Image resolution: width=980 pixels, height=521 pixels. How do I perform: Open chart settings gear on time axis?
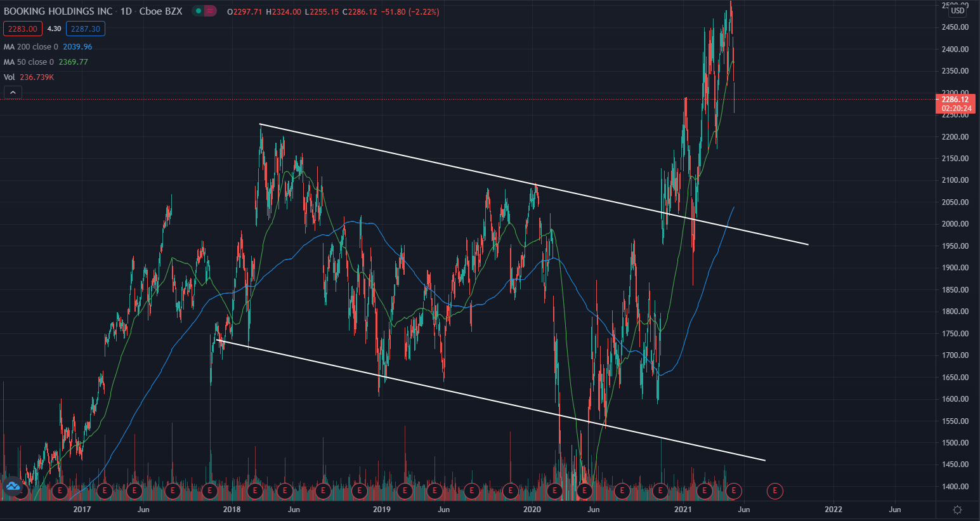click(957, 510)
